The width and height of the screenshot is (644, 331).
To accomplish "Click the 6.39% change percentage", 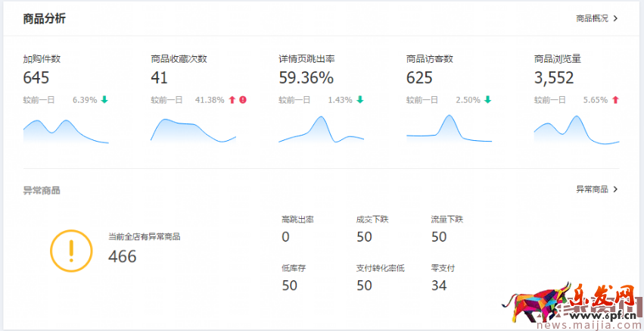I will pyautogui.click(x=85, y=100).
